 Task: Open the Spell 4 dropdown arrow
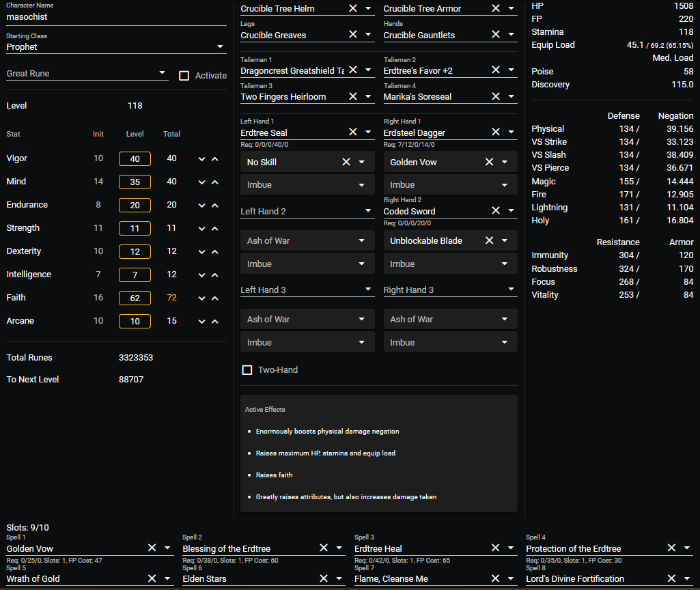(686, 548)
